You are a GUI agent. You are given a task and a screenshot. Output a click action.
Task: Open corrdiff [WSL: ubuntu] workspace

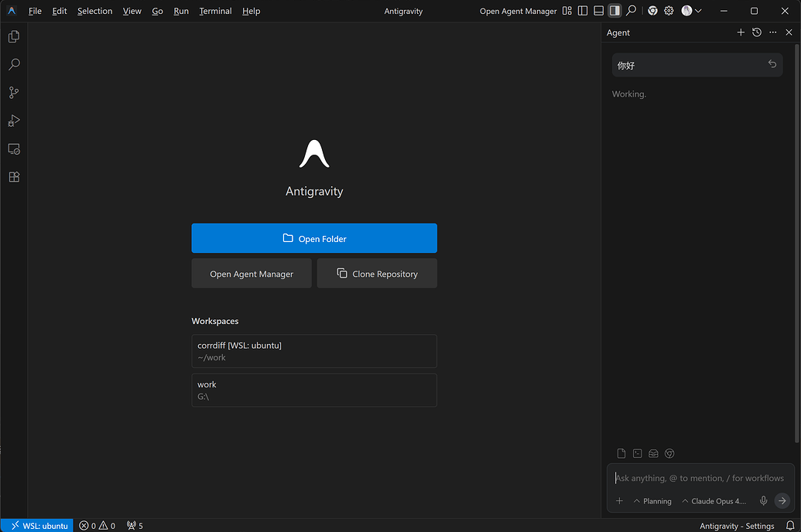[x=314, y=351]
